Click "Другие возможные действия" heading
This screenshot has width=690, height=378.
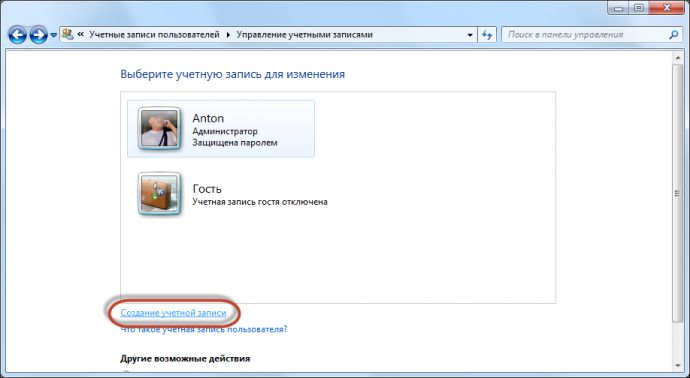(185, 359)
